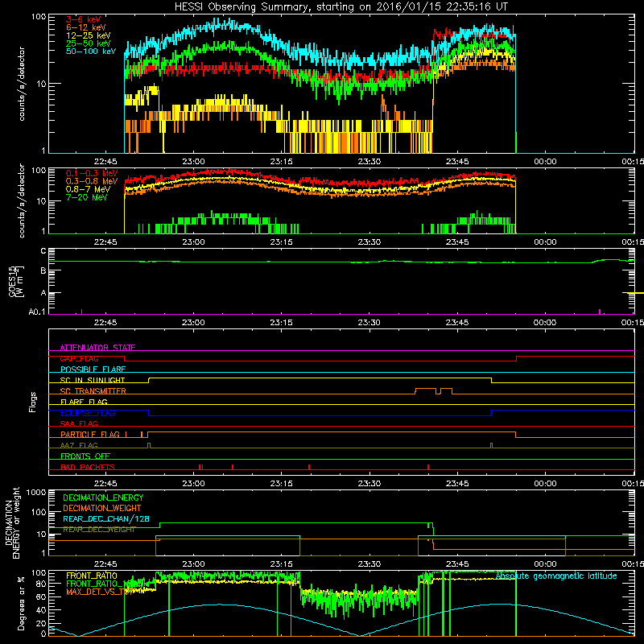Click the 22:45 time label under the keV plot
Screen dimensions: 644x644
click(105, 162)
